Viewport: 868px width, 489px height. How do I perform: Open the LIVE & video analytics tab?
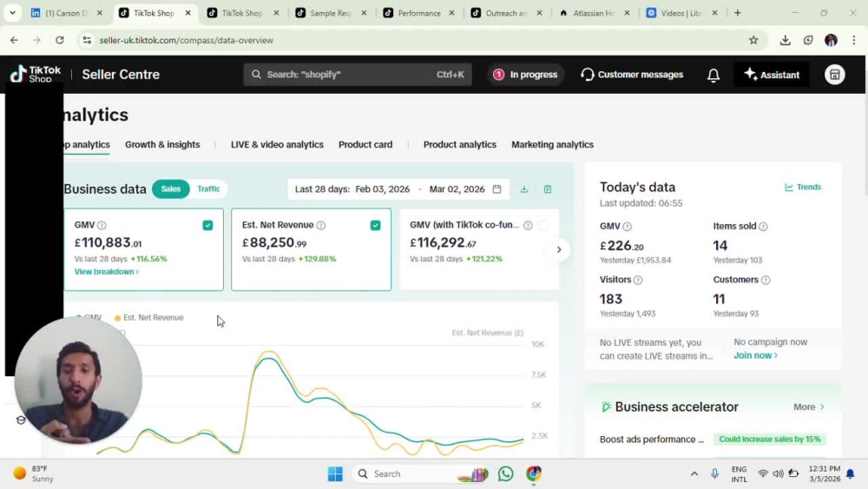pos(277,144)
